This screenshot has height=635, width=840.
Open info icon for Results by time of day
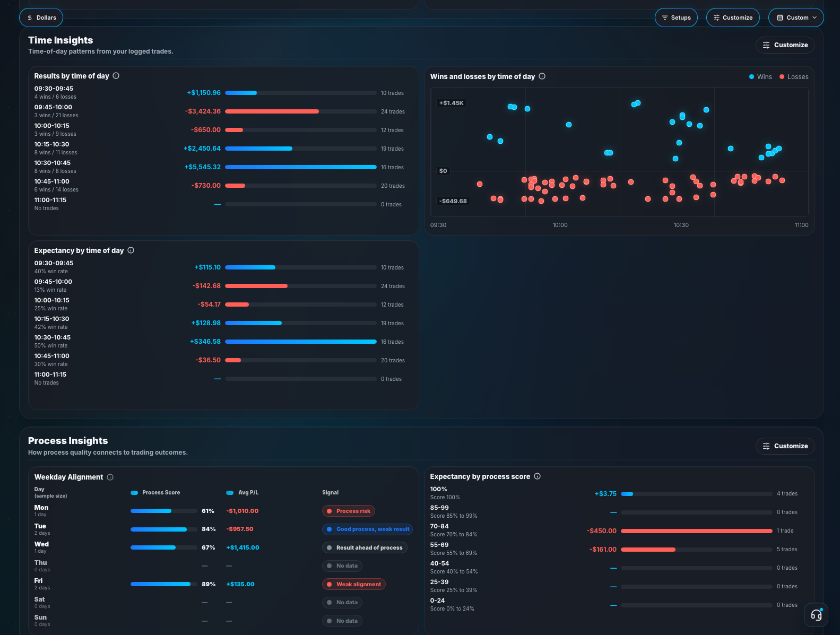[x=116, y=76]
